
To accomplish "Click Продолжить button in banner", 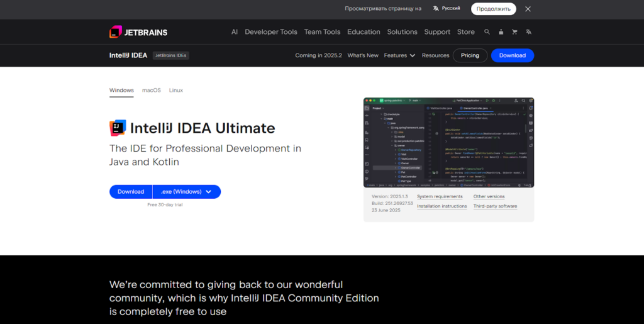I will pos(493,9).
